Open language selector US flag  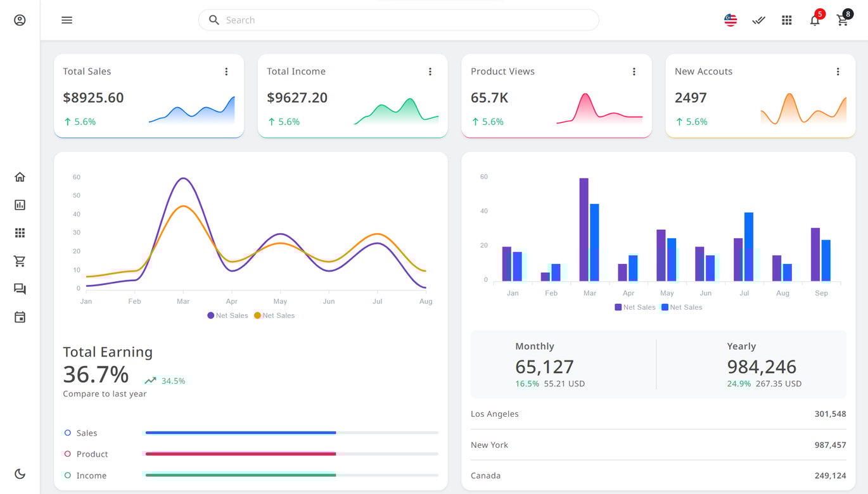tap(731, 20)
